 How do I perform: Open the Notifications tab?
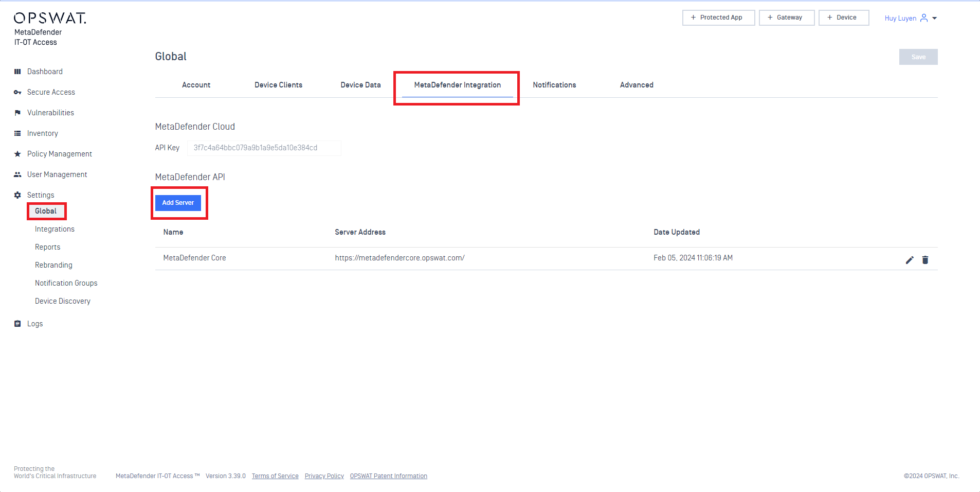554,85
